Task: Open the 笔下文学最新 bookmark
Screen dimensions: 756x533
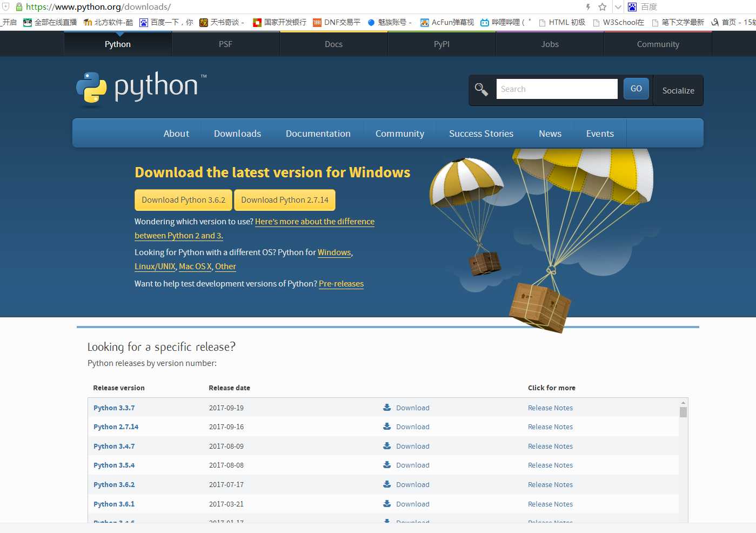Action: (678, 22)
